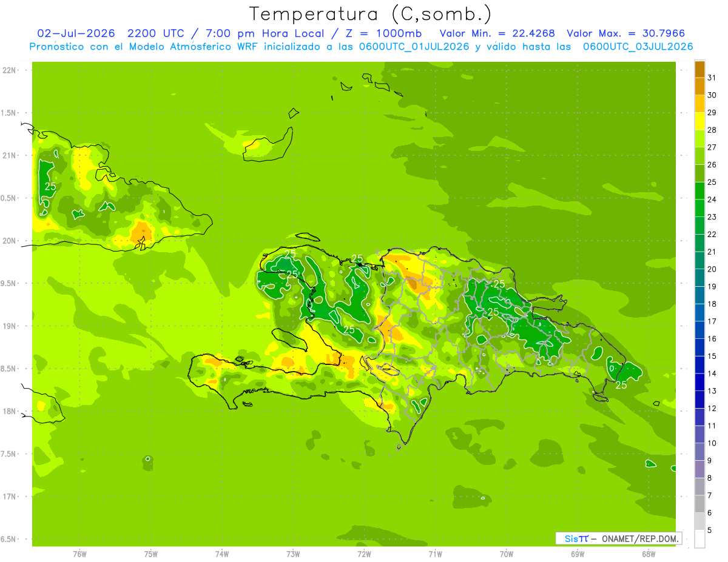Click the '18N' latitude axis label
Screen dimensions: 728x562
(8, 411)
